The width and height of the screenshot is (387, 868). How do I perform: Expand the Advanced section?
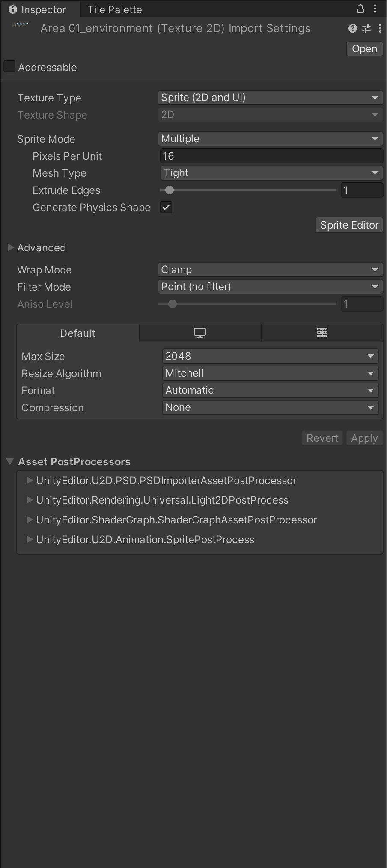tap(10, 247)
